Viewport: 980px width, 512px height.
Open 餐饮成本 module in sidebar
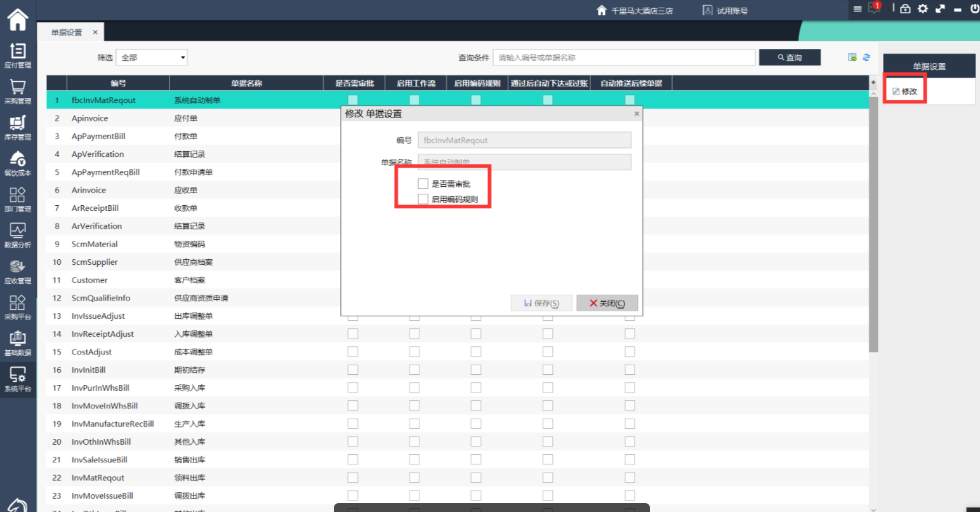pos(18,163)
